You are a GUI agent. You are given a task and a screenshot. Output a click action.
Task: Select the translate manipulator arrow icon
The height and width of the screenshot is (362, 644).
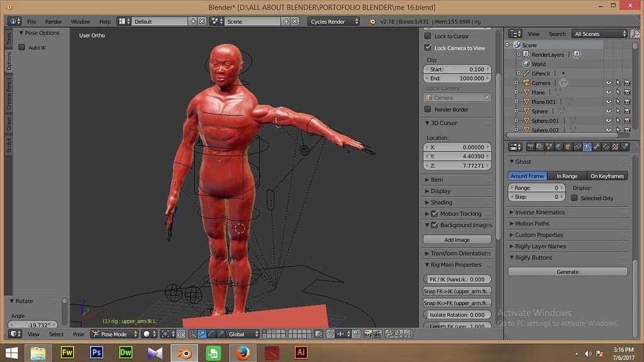coord(202,334)
